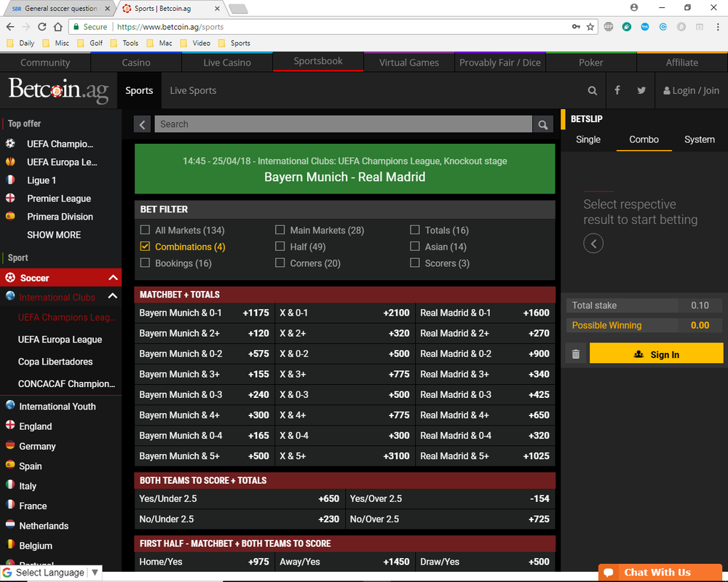Image resolution: width=728 pixels, height=582 pixels.
Task: Click the International Youth globe icon
Action: pyautogui.click(x=10, y=405)
